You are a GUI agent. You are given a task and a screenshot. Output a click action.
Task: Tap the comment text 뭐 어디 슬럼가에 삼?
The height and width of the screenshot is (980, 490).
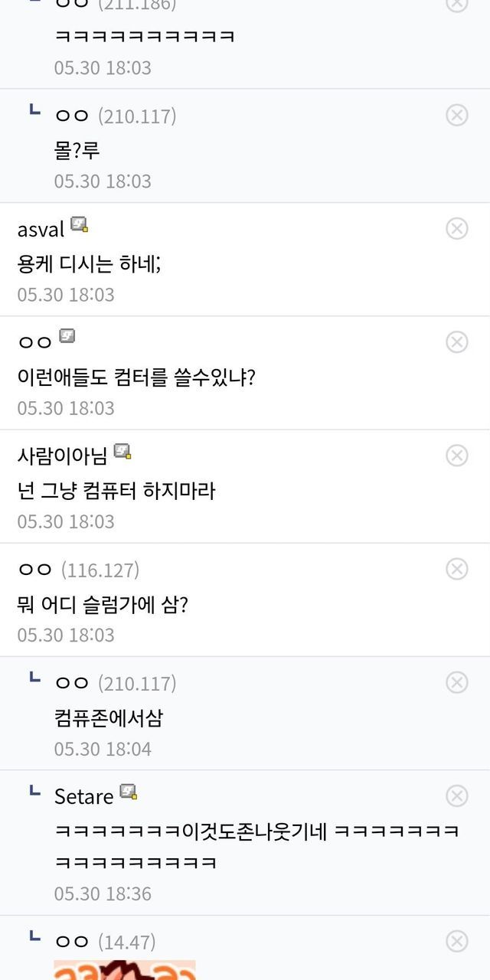pos(103,604)
